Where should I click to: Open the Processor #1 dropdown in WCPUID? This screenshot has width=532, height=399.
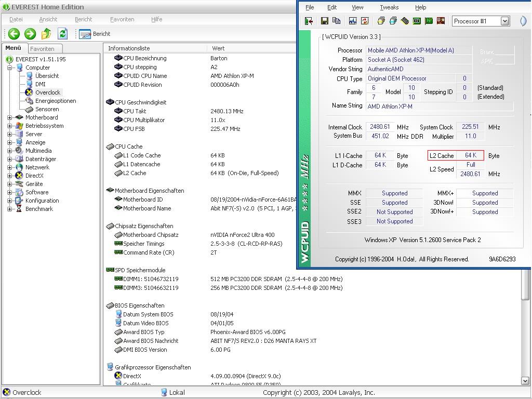[x=505, y=21]
